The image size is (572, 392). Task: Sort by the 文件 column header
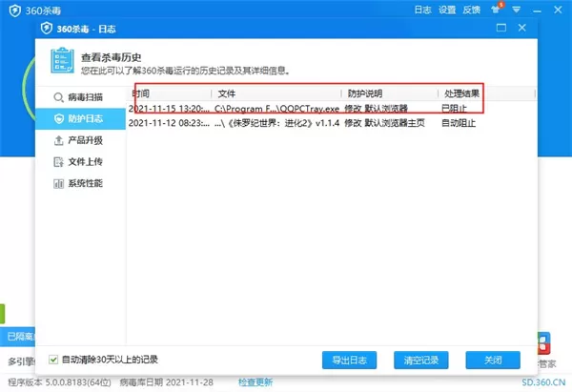pyautogui.click(x=276, y=93)
